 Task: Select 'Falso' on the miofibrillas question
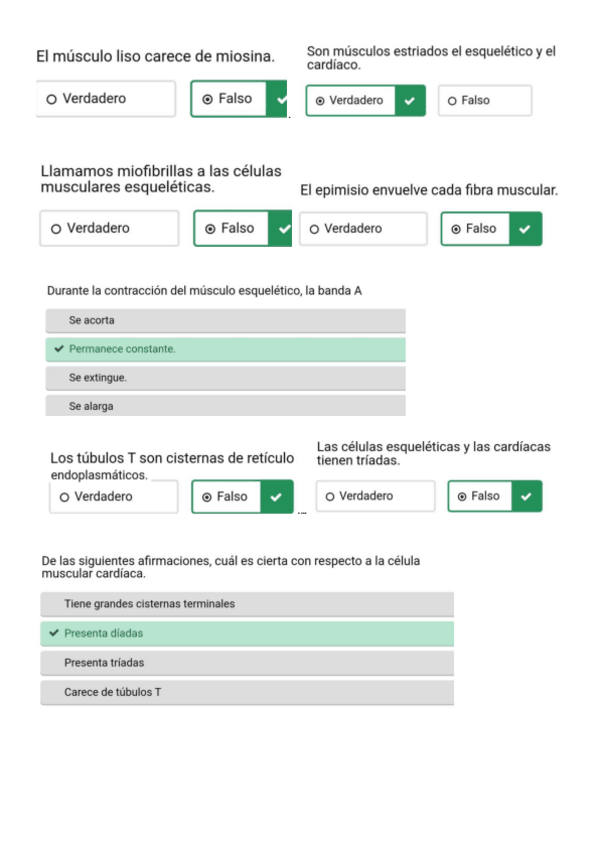tap(226, 228)
